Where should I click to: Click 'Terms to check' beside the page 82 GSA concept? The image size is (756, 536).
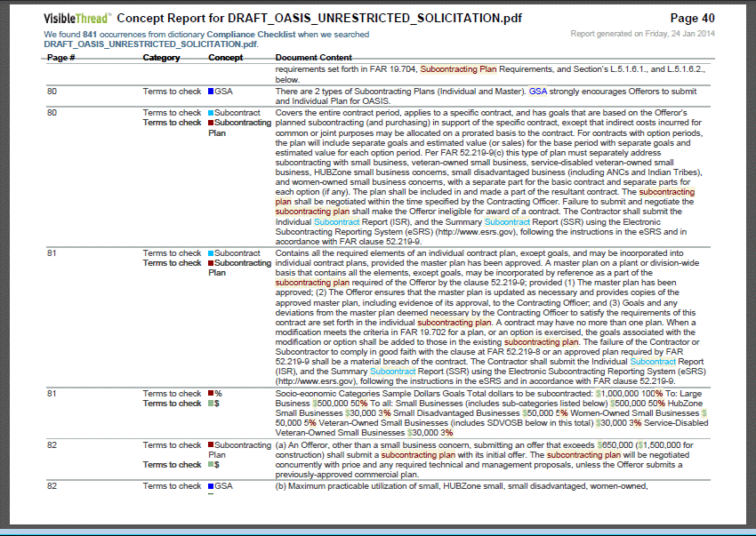172,486
